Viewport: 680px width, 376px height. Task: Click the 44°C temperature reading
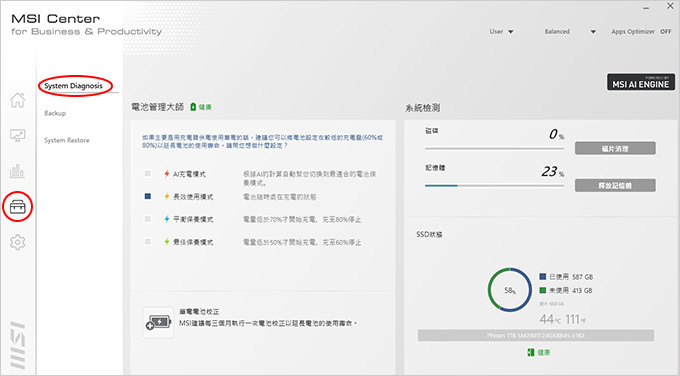click(x=550, y=319)
